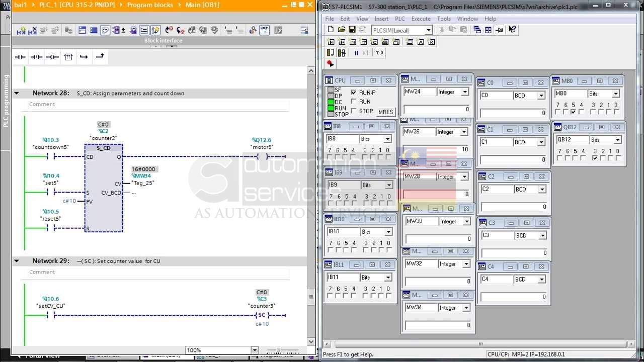The height and width of the screenshot is (362, 644).
Task: Open the PLC menu in PLCSIM
Action: click(x=399, y=19)
